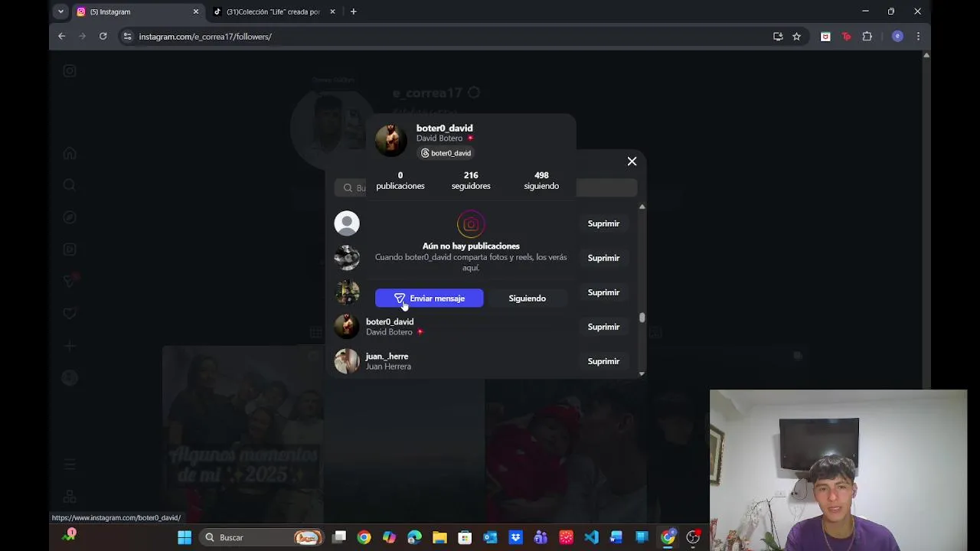
Task: Open Microsoft Store from taskbar
Action: click(x=465, y=537)
